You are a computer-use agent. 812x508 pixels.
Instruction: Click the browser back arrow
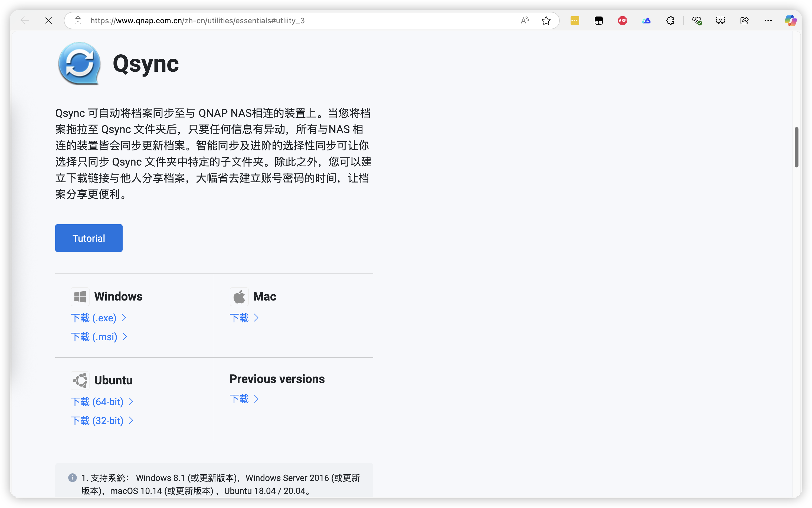(x=25, y=21)
